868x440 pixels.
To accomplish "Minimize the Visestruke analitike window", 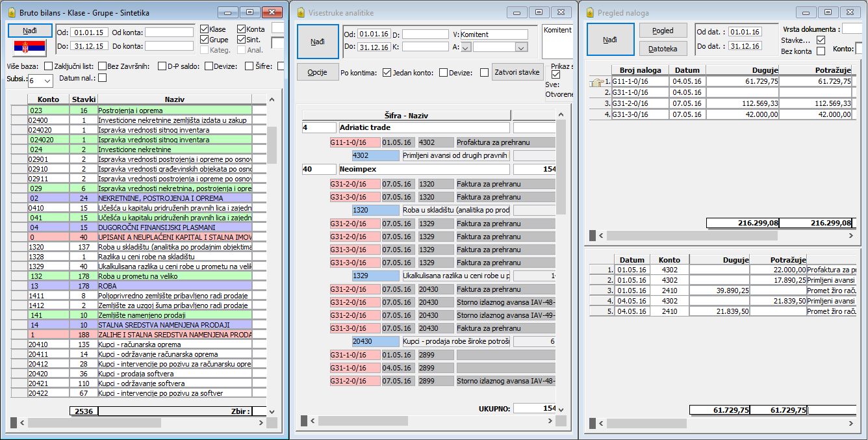I will (x=517, y=12).
